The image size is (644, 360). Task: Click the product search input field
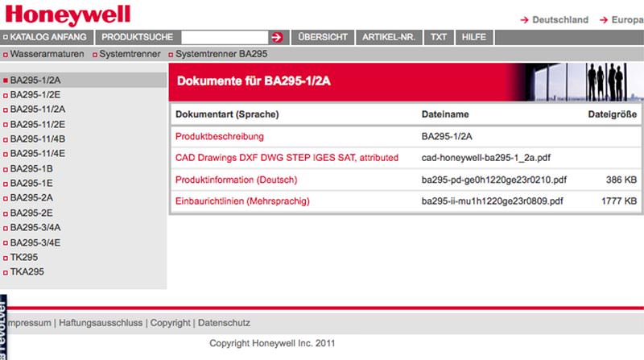225,37
